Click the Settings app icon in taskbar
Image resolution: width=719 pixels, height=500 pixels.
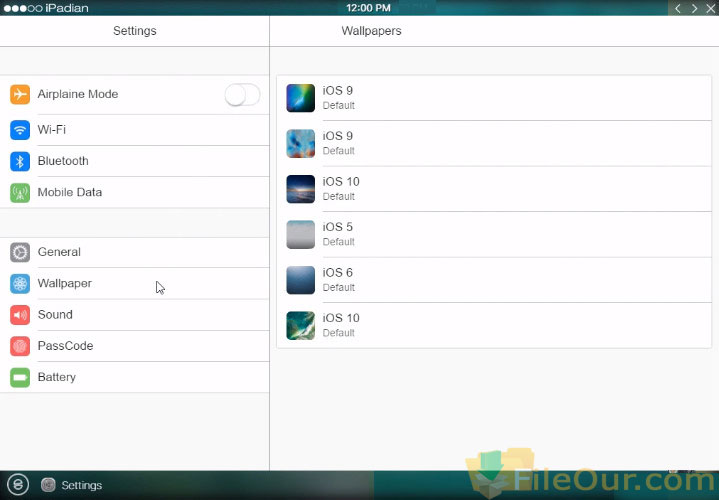click(48, 485)
